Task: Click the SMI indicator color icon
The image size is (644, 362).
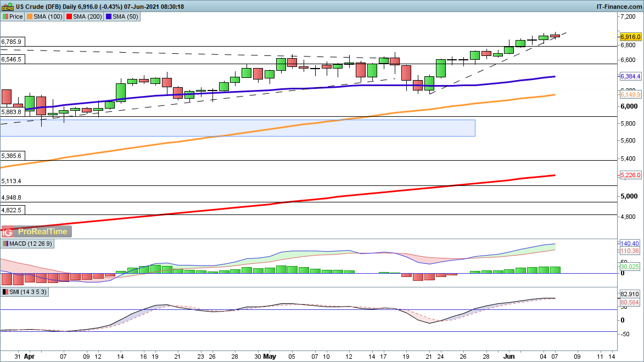Action: tap(5, 292)
